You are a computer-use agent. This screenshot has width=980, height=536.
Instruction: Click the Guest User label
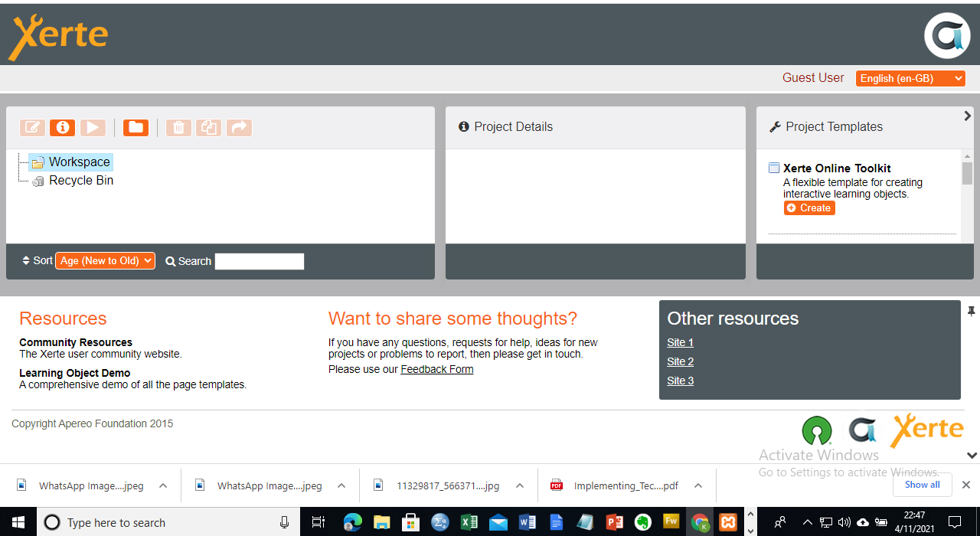click(x=813, y=78)
